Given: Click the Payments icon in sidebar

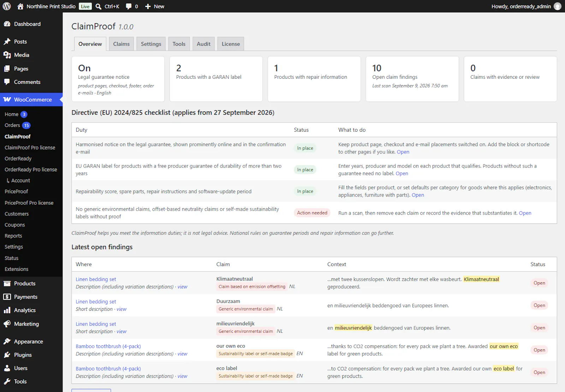Looking at the screenshot, I should (x=7, y=297).
